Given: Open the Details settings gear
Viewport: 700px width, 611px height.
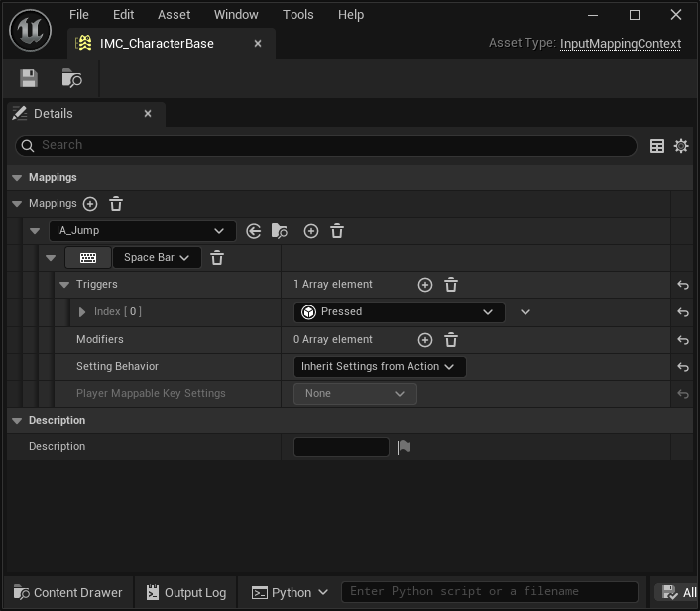Looking at the screenshot, I should pos(681,146).
